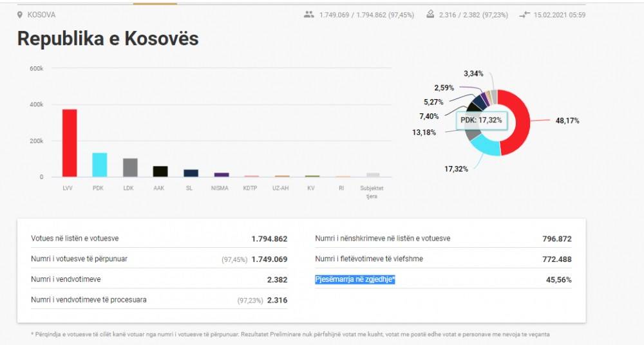The width and height of the screenshot is (644, 345).
Task: Click the LDK axis label
Action: point(129,188)
